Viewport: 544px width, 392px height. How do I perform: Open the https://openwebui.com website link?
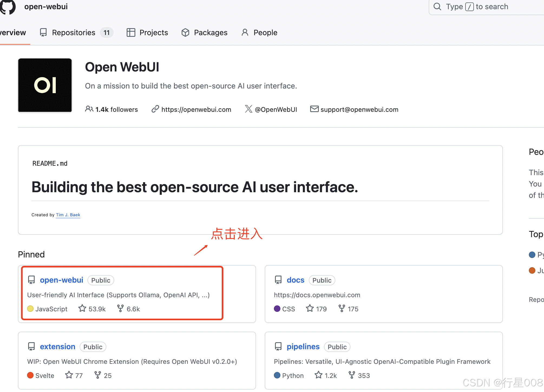pyautogui.click(x=196, y=109)
